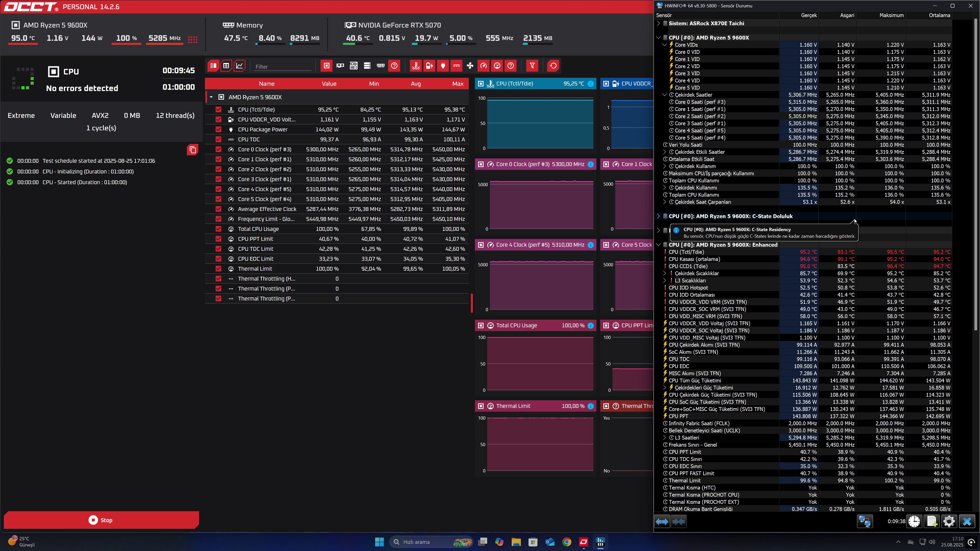Reset HWiNFO clock timer values
This screenshot has height=551, width=980.
pos(914,521)
